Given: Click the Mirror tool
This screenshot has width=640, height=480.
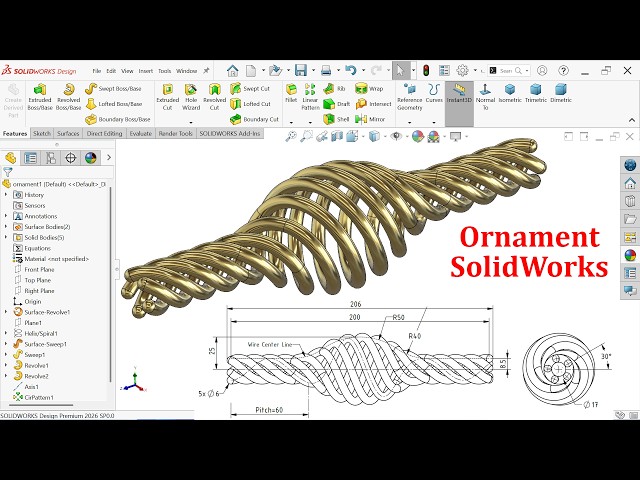Looking at the screenshot, I should click(370, 119).
